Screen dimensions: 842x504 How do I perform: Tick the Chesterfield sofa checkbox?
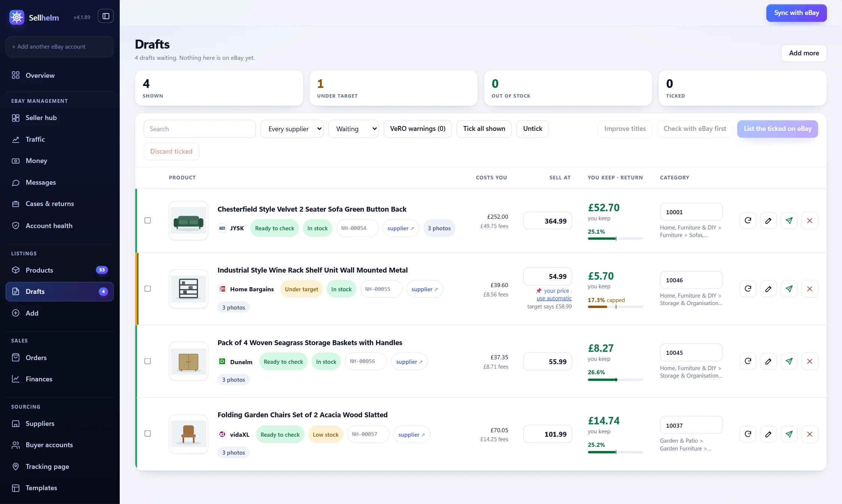pyautogui.click(x=147, y=221)
